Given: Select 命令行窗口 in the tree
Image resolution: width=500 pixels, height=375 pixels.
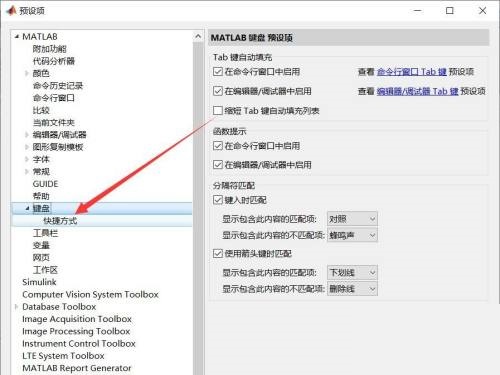Looking at the screenshot, I should tap(54, 98).
